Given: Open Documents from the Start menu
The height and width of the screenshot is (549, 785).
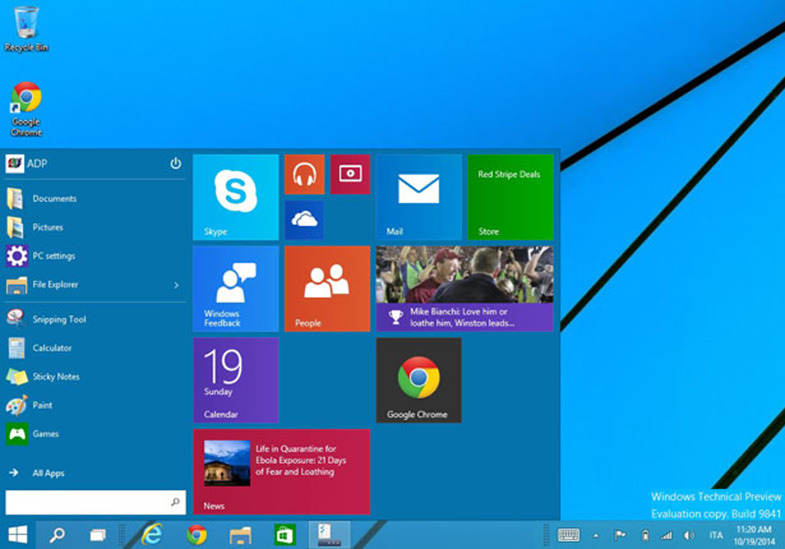Looking at the screenshot, I should coord(95,199).
